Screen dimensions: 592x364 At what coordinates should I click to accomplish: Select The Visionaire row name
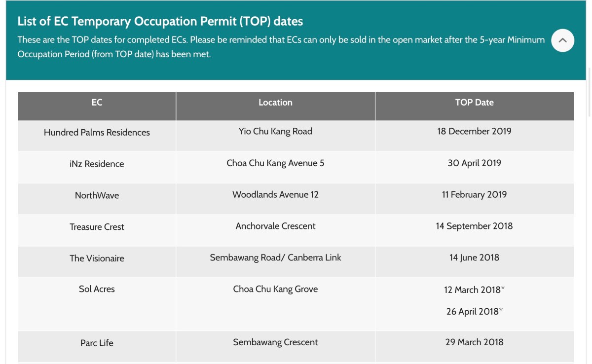tap(97, 258)
